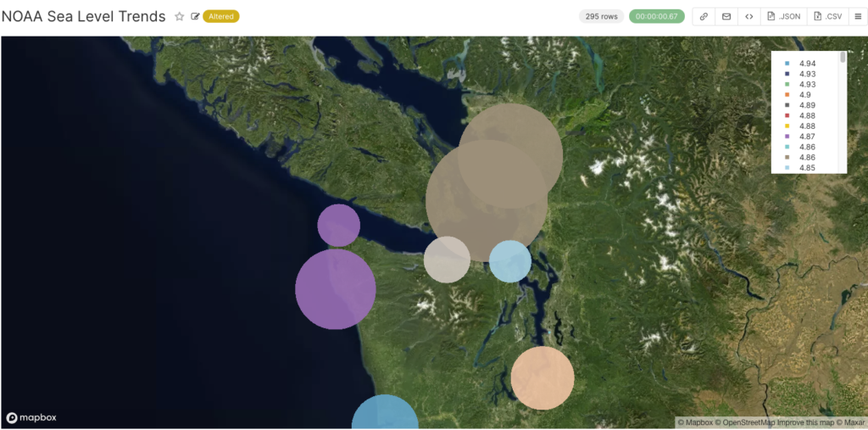Select the red 4.88 legend swatch

787,115
